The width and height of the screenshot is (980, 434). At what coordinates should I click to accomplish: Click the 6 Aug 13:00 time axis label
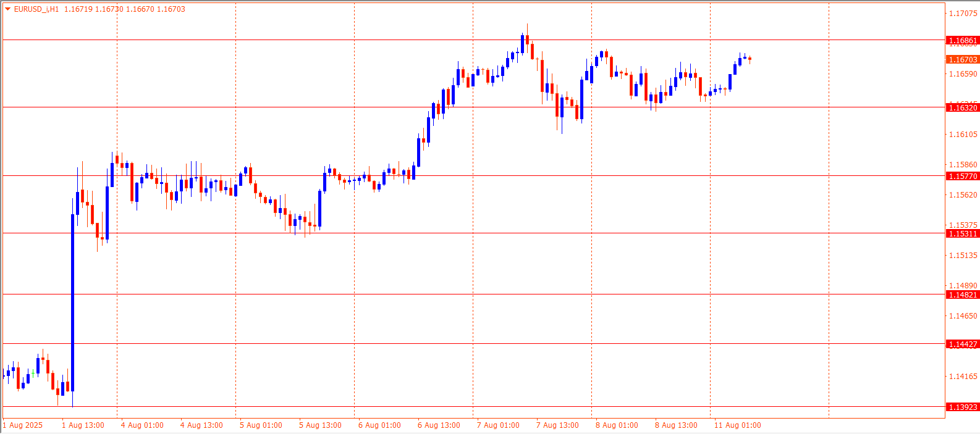tap(439, 425)
